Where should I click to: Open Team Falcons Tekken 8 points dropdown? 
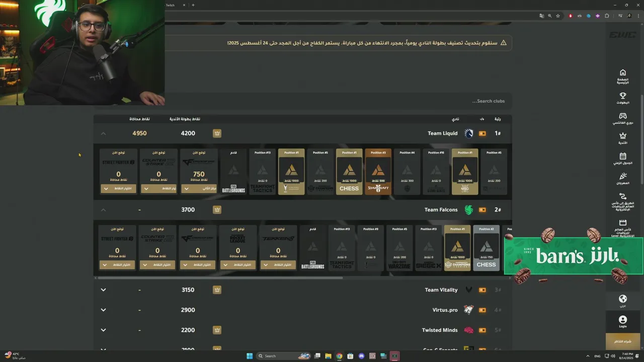pos(278,265)
